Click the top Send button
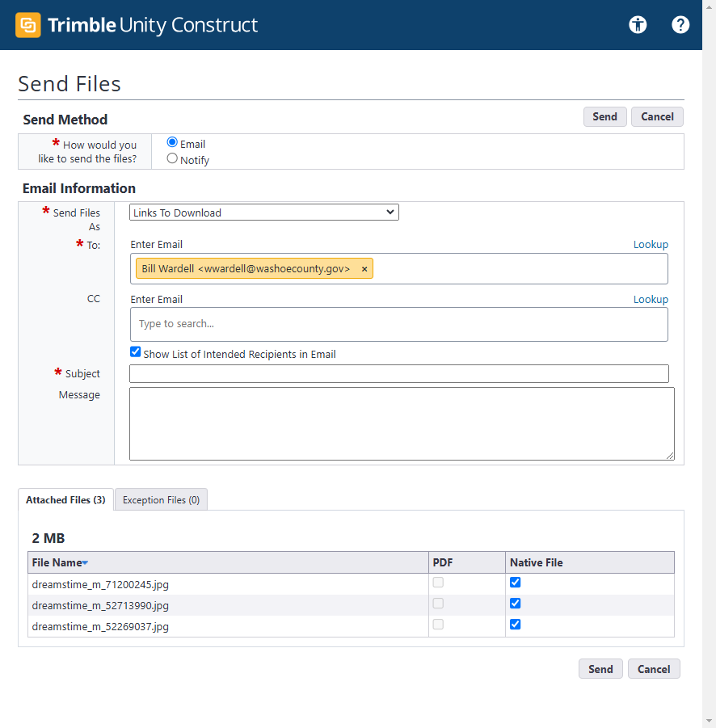Image resolution: width=716 pixels, height=728 pixels. tap(604, 116)
